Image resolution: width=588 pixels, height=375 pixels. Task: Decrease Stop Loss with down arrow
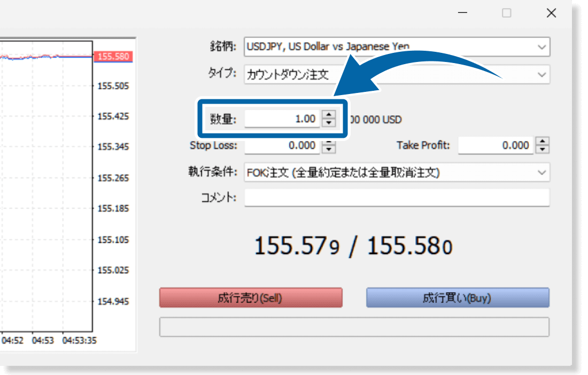[329, 150]
